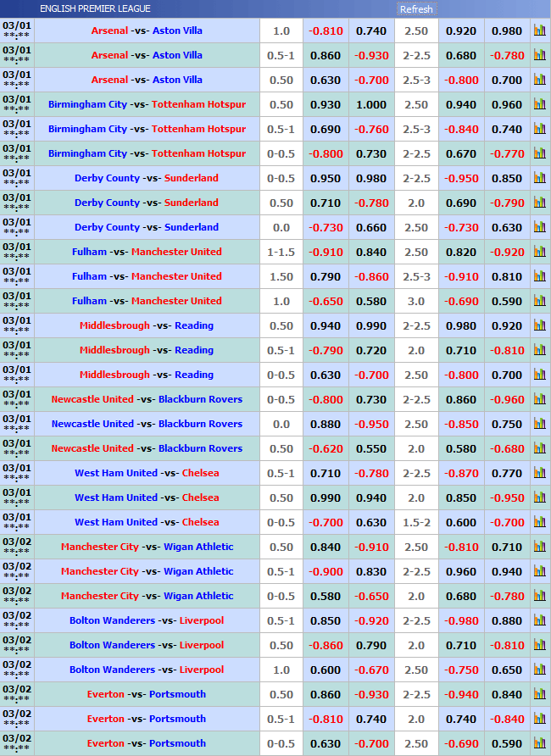This screenshot has height=756, width=551.
Task: Open chart icon for Arsenal 1.0 handicap row
Action: [540, 31]
